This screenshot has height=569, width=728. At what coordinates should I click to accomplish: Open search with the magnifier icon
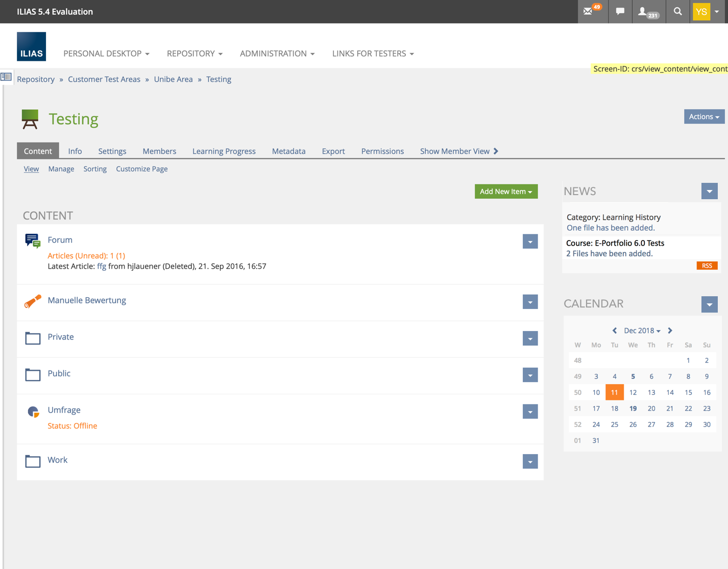point(677,11)
